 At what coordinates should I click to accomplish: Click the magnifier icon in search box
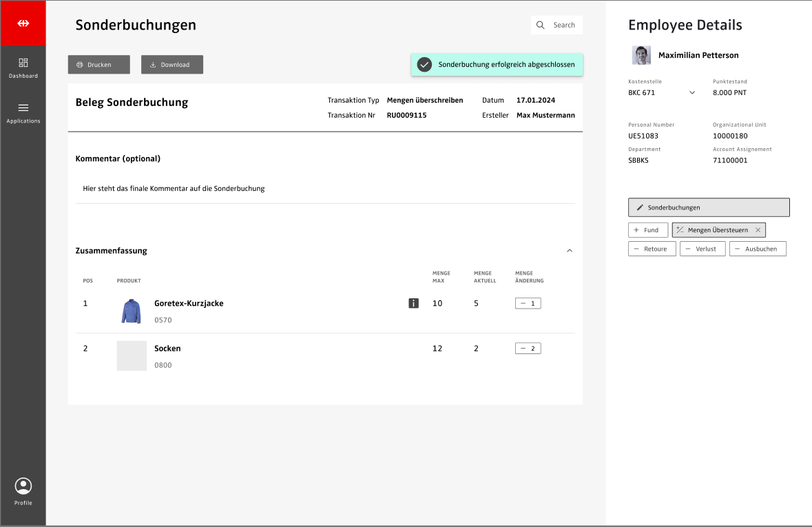click(541, 25)
